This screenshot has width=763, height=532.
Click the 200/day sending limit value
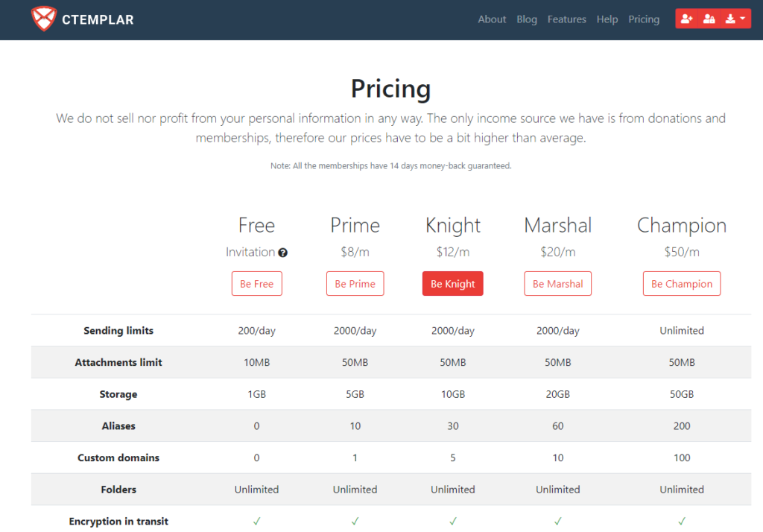coord(256,331)
